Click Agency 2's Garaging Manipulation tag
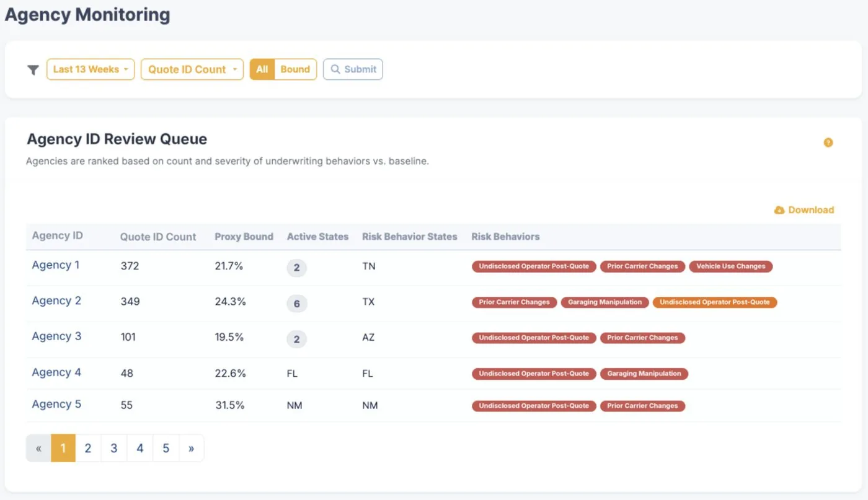 pos(604,302)
